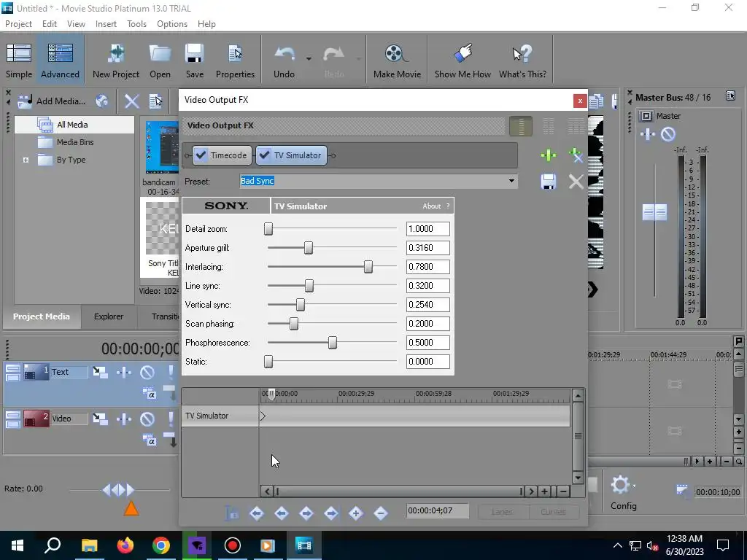The width and height of the screenshot is (747, 560).
Task: Create keyframe with diamond plus icon
Action: (x=356, y=513)
